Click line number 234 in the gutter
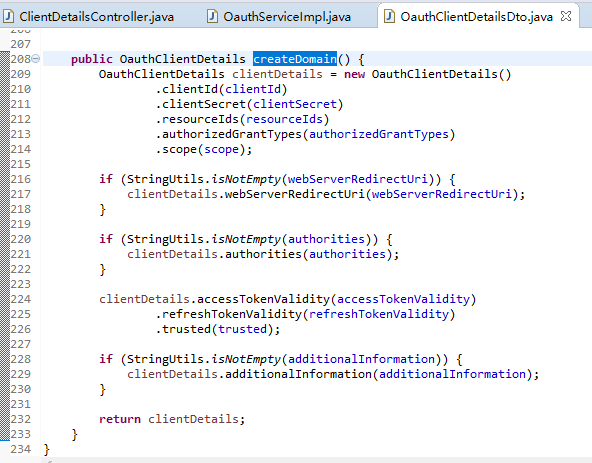592x463 pixels. coord(20,449)
